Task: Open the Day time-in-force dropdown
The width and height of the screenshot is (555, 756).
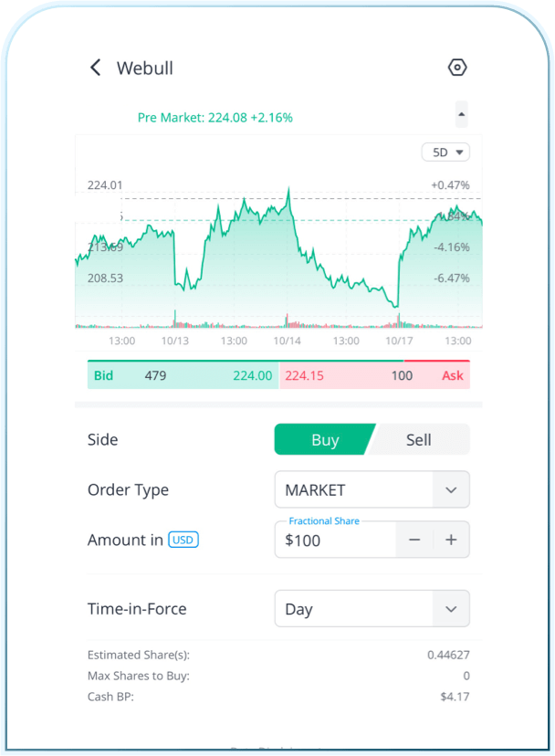Action: click(x=372, y=609)
